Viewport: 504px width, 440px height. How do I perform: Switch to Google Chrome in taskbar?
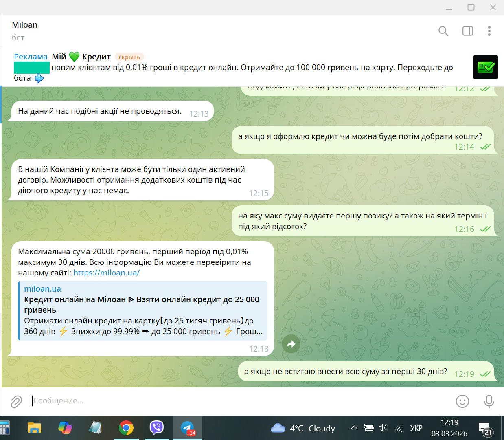126,428
